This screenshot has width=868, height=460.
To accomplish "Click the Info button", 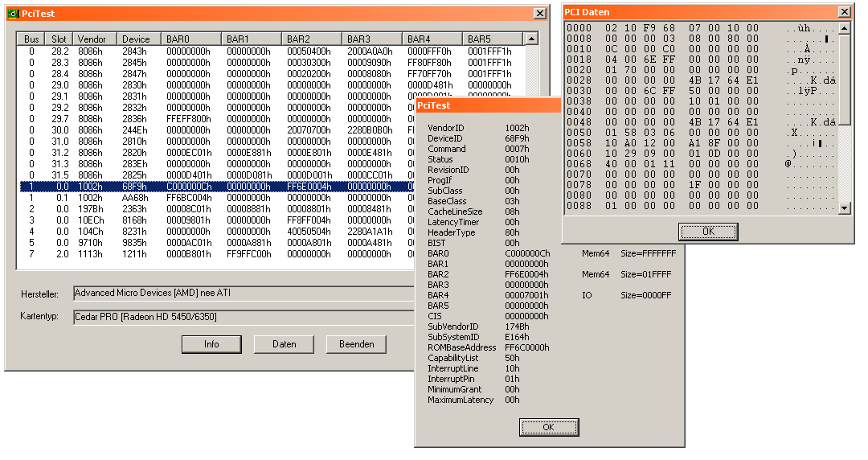I will tap(211, 344).
